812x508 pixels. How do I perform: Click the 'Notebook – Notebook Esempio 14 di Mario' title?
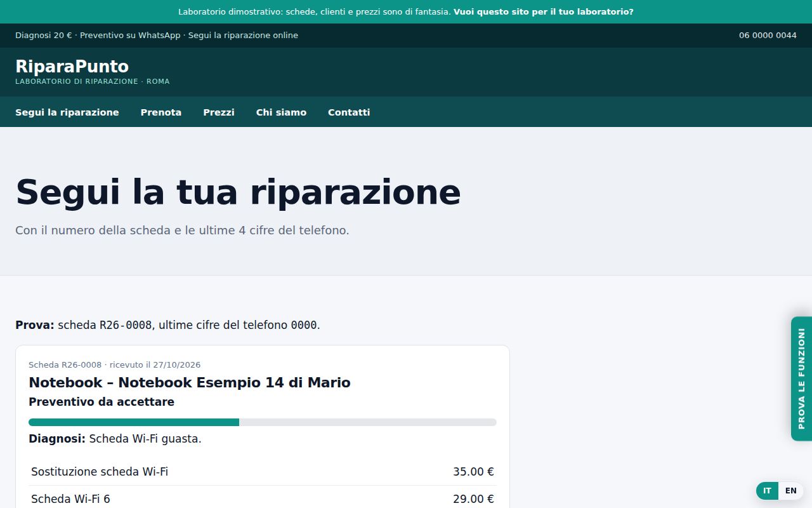point(190,382)
